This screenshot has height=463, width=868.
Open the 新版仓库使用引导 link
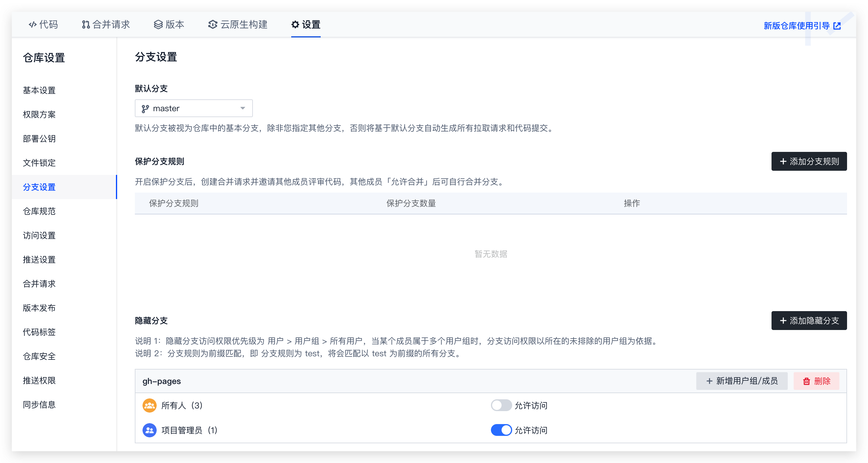[x=802, y=26]
